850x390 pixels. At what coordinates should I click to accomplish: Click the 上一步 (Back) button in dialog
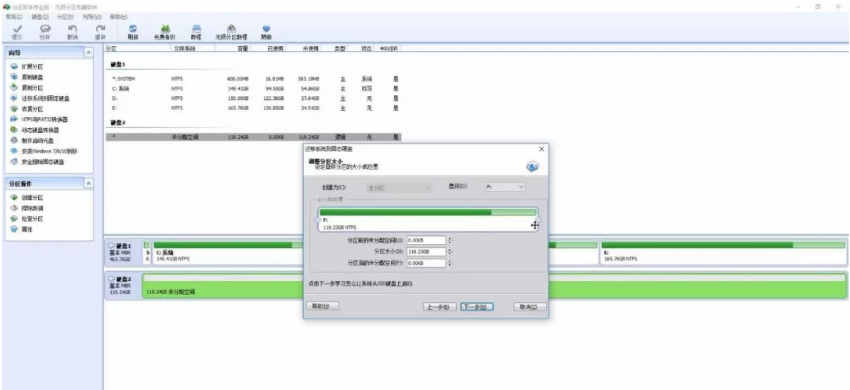(440, 307)
